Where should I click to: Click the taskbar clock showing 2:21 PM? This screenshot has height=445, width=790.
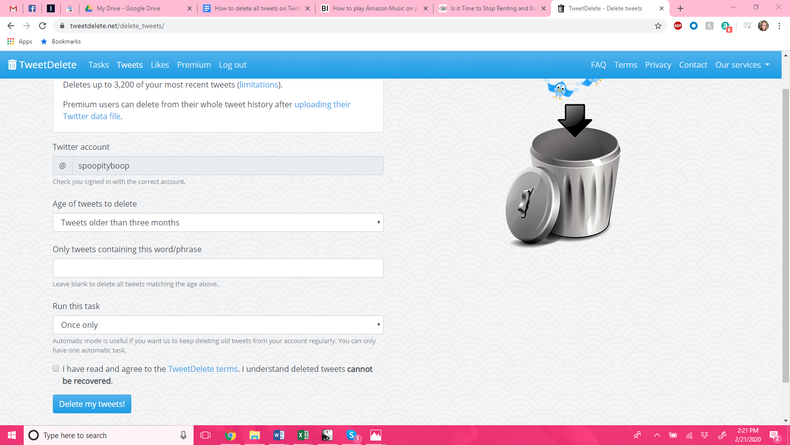[x=748, y=435]
